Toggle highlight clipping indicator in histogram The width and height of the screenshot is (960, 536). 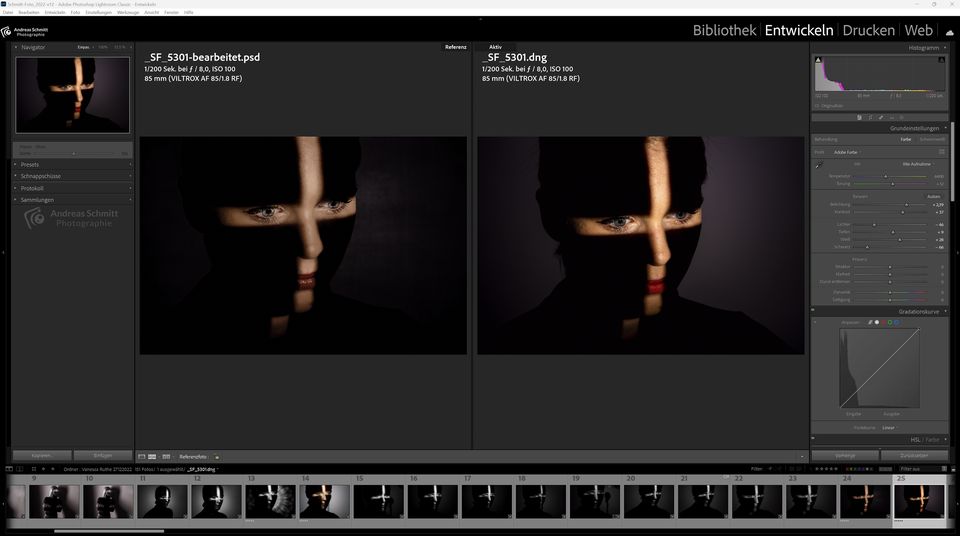942,60
